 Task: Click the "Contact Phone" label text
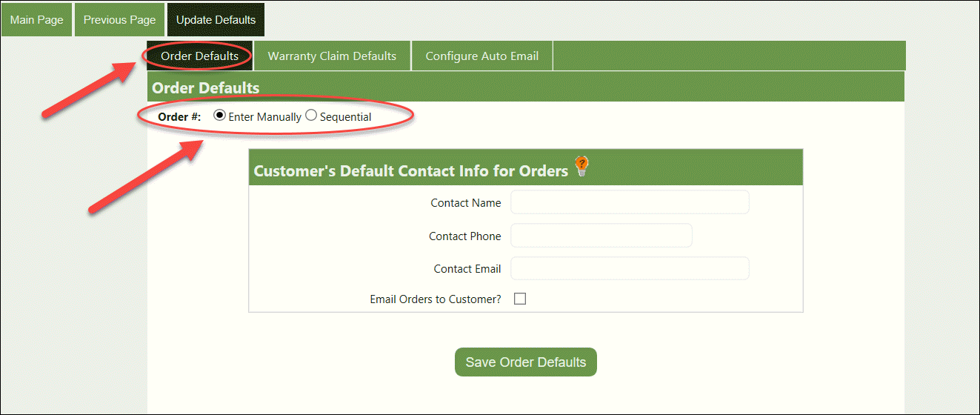point(464,236)
